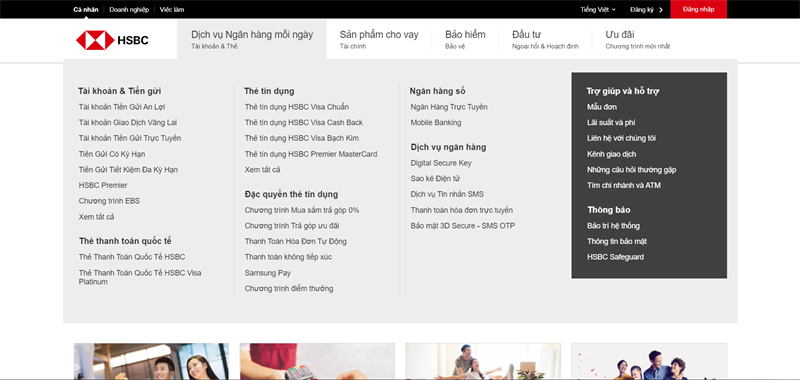Click the red Đăng nhập button

pos(698,9)
